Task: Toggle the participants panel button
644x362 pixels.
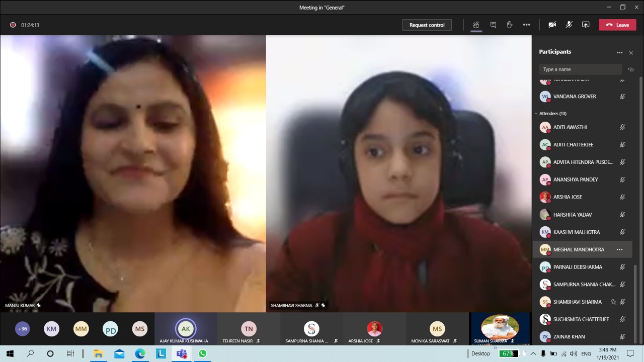Action: tap(476, 25)
